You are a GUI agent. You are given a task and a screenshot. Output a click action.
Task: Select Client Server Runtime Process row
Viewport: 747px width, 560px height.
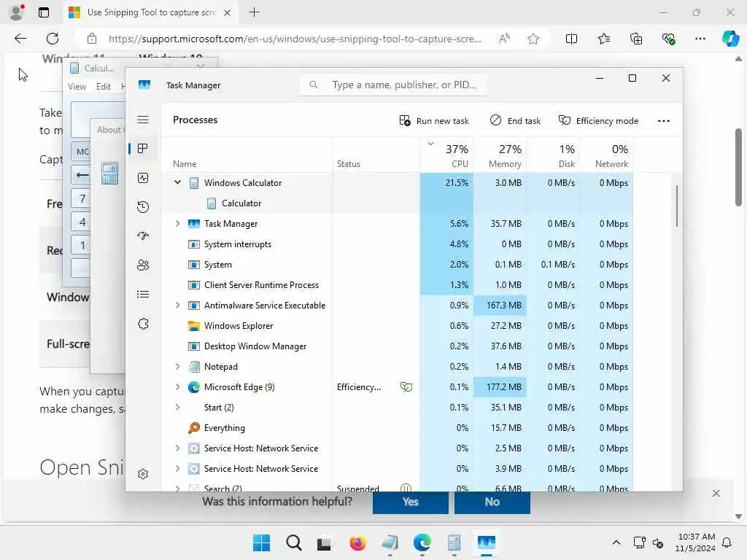(x=398, y=285)
